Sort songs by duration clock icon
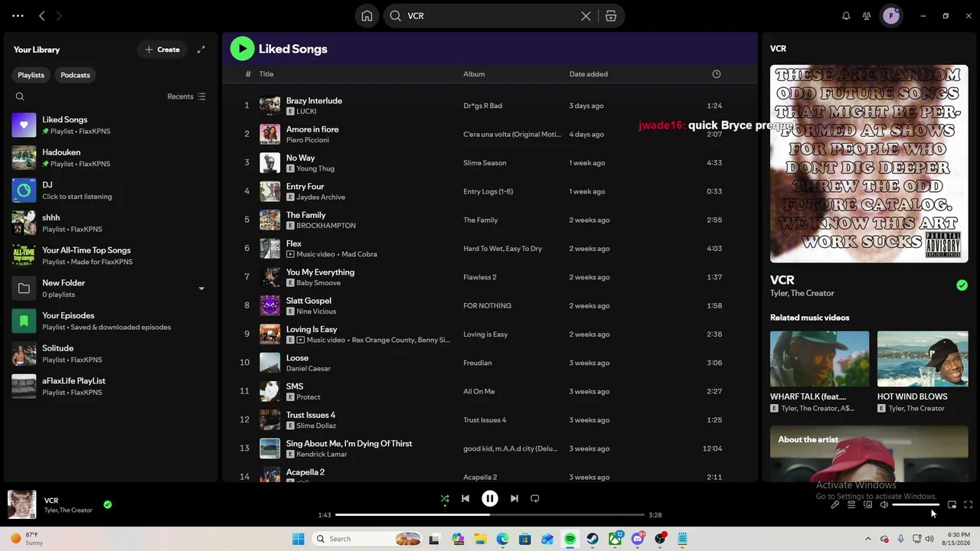This screenshot has height=551, width=980. 717,74
